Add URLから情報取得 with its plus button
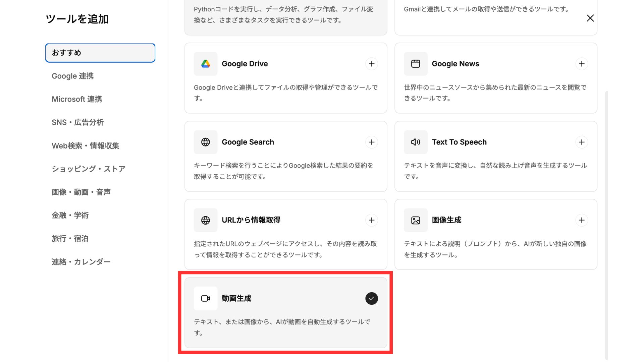Image resolution: width=644 pixels, height=362 pixels. point(371,220)
